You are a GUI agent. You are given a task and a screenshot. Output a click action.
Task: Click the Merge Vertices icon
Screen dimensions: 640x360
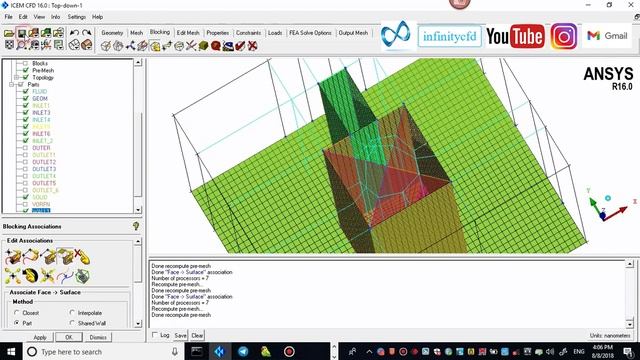pos(130,46)
